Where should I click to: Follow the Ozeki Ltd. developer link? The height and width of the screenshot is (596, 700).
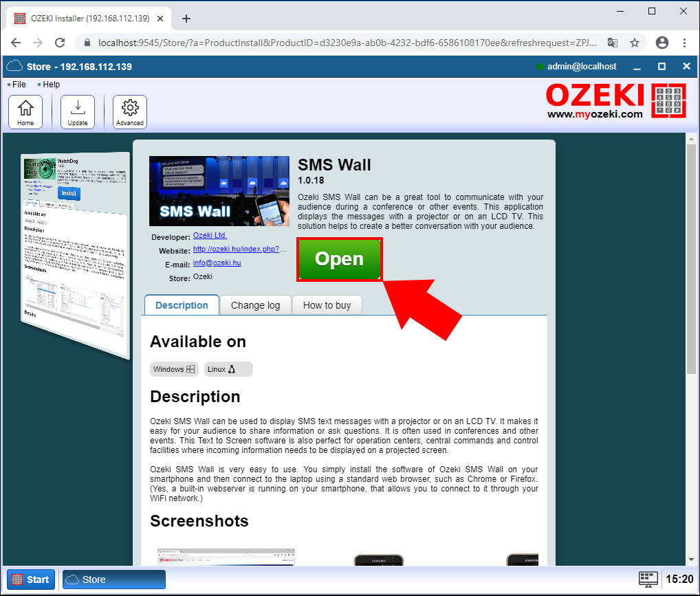point(210,235)
